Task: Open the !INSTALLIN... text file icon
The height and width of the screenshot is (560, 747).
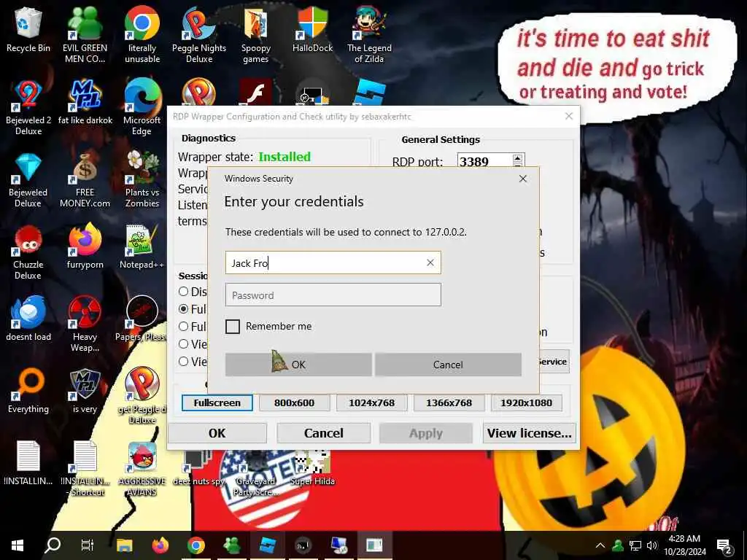Action: click(28, 463)
